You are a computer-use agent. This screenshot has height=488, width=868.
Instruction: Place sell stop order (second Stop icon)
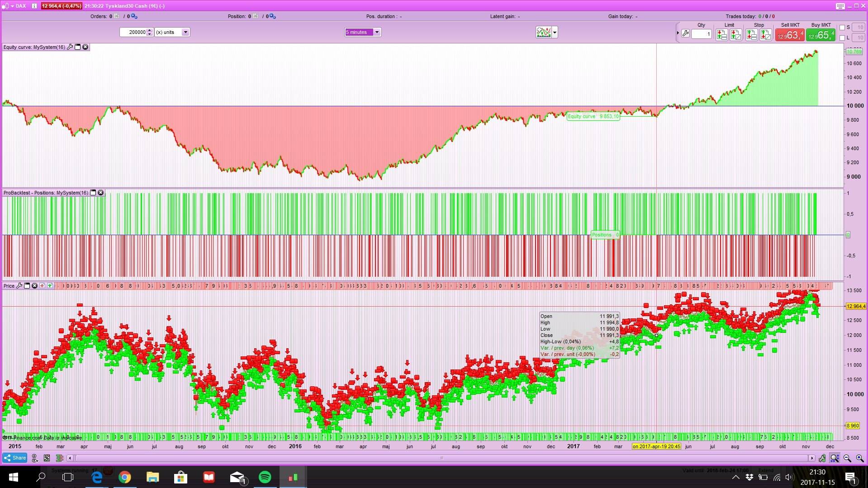766,34
